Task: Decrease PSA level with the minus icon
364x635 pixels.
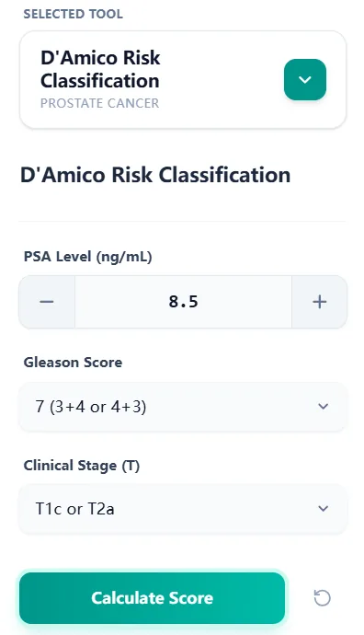Action: click(x=47, y=302)
